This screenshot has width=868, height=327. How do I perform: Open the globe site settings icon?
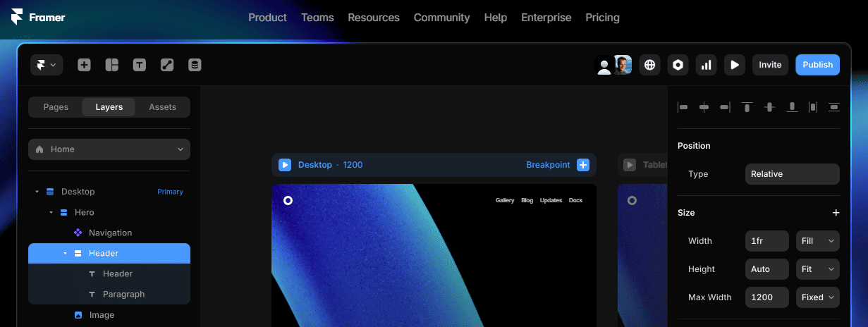click(x=650, y=65)
